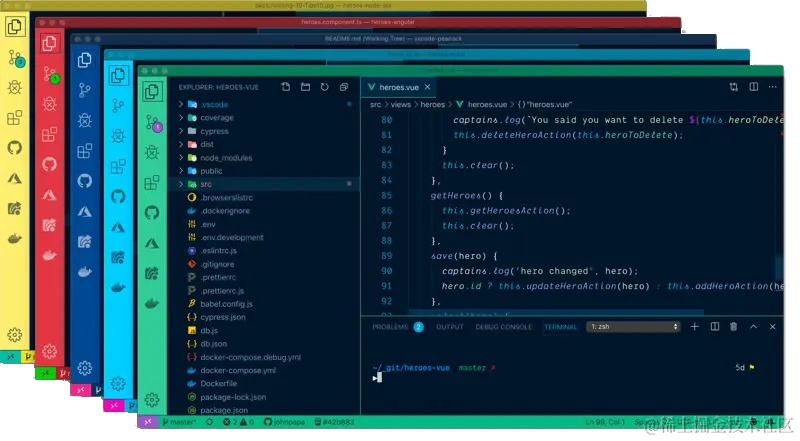Split the terminal pane

pos(713,326)
